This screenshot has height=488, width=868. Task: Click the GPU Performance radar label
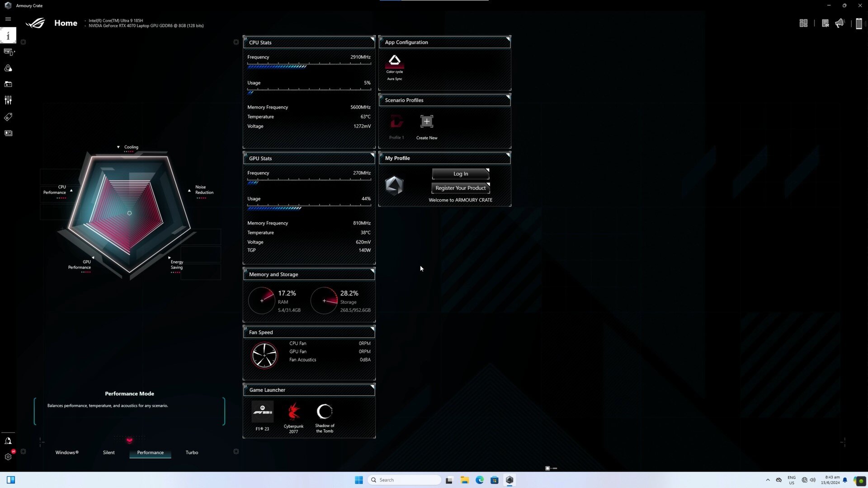[x=80, y=265]
